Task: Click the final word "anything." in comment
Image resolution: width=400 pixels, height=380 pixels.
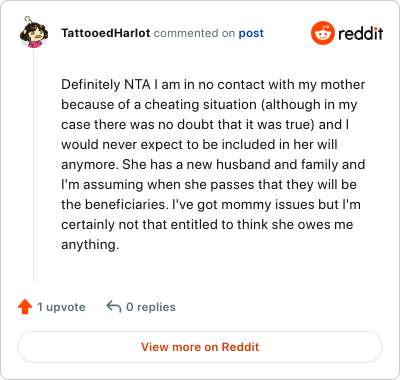Action: click(x=90, y=245)
